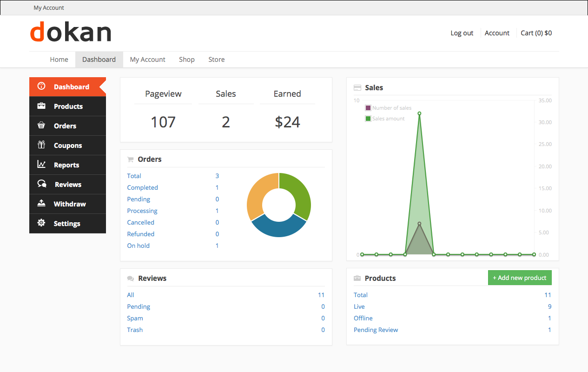Screen dimensions: 588x372
Task: Open Withdraw label in sidebar menu
Action: click(x=70, y=204)
